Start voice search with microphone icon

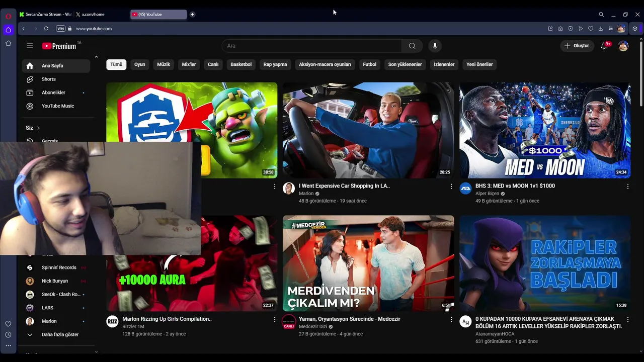435,46
